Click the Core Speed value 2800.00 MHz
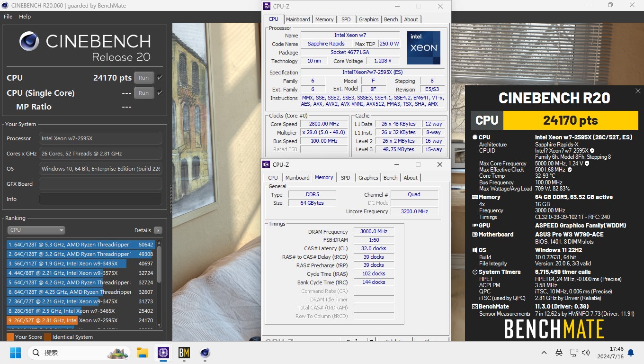Screen dimensions: 644x364 coord(324,124)
